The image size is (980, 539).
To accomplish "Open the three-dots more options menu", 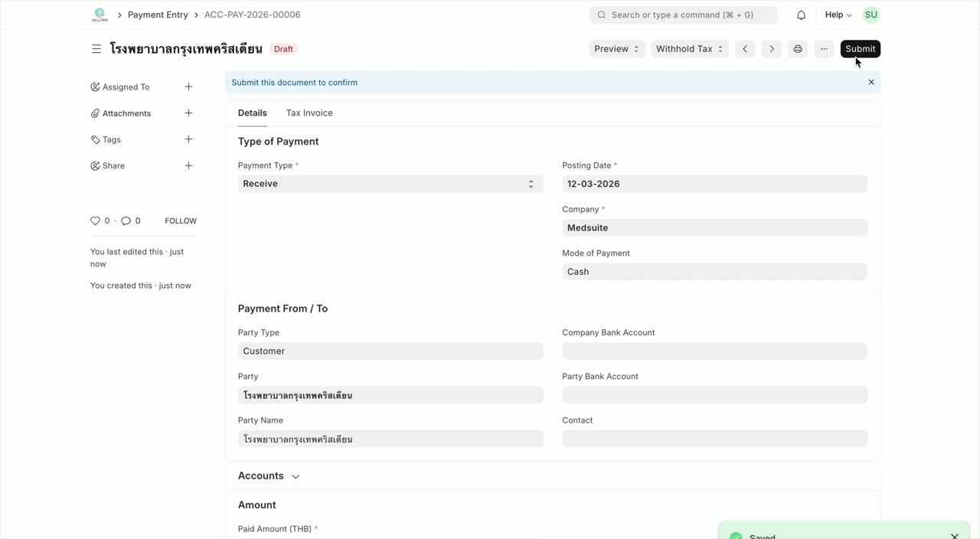I will (824, 49).
